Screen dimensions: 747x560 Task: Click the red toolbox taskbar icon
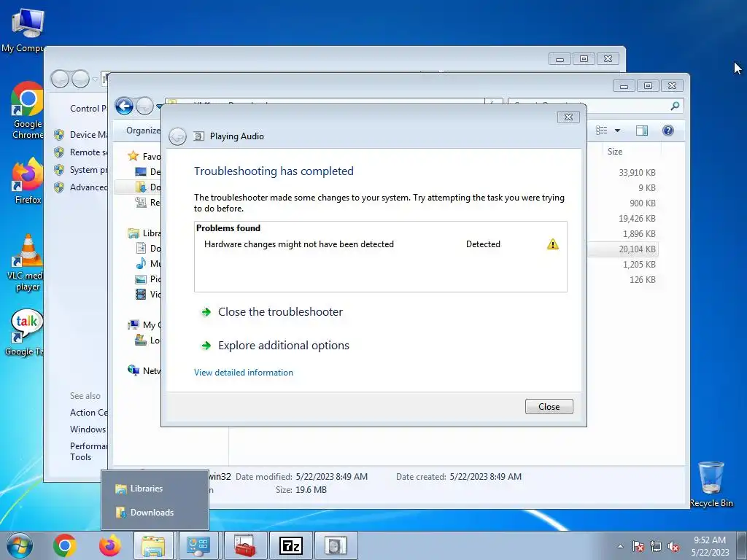(244, 545)
